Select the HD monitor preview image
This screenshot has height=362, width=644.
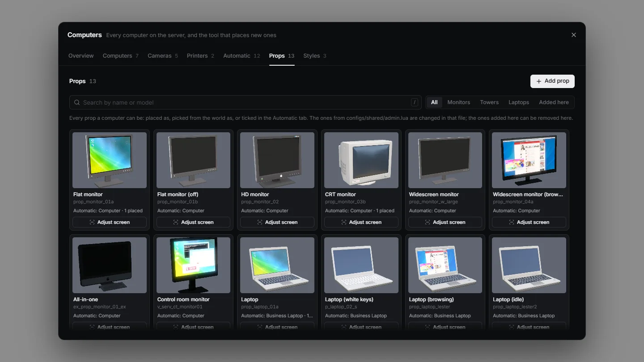pos(277,160)
